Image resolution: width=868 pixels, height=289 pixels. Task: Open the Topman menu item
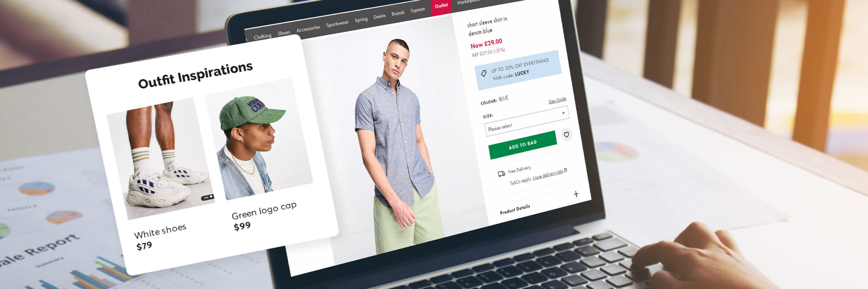[417, 10]
